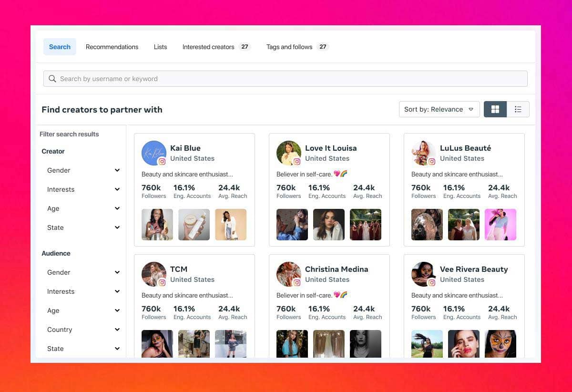Open the Recommendations tab
Viewport: 572px width, 392px height.
pos(112,47)
